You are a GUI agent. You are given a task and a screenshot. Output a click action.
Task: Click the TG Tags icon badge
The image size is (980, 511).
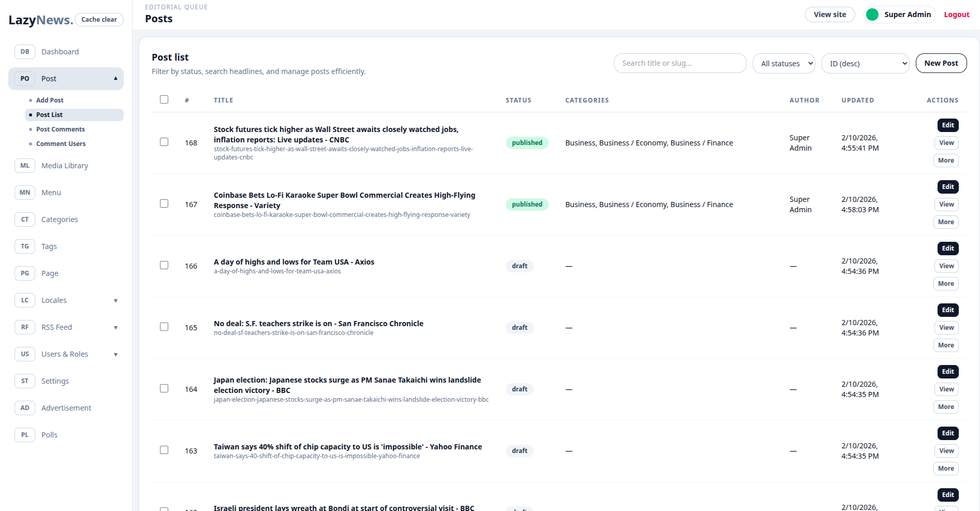click(x=25, y=246)
